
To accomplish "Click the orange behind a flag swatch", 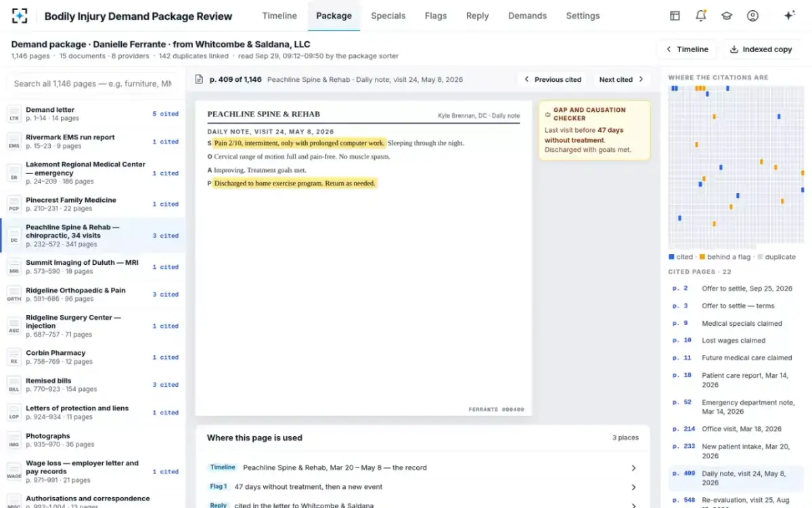I will (x=702, y=257).
